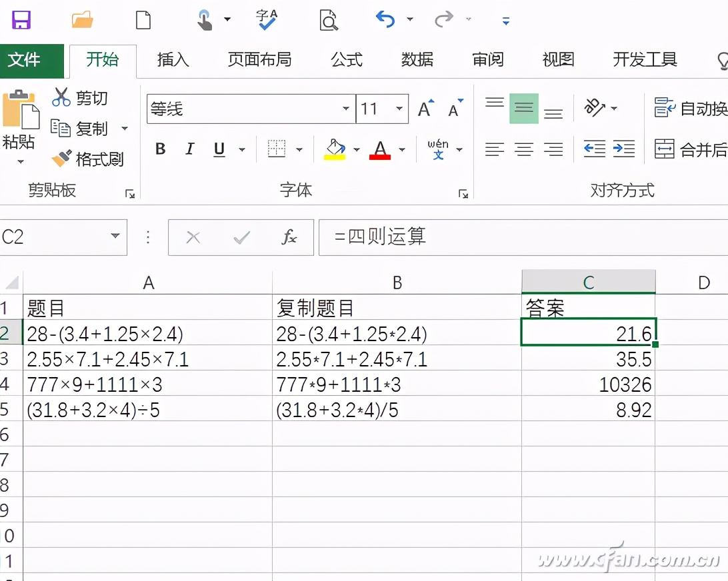Click the Cancel X in formula bar
The height and width of the screenshot is (581, 728).
tap(193, 238)
